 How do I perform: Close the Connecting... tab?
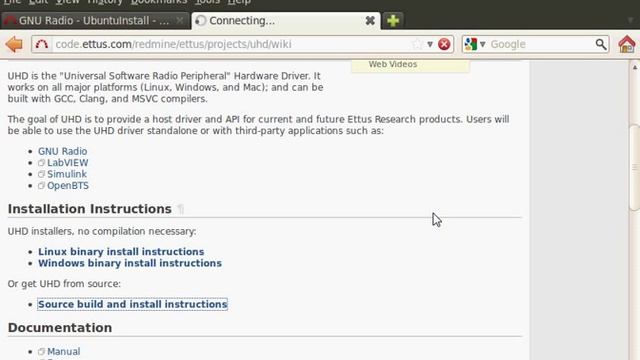click(x=370, y=21)
